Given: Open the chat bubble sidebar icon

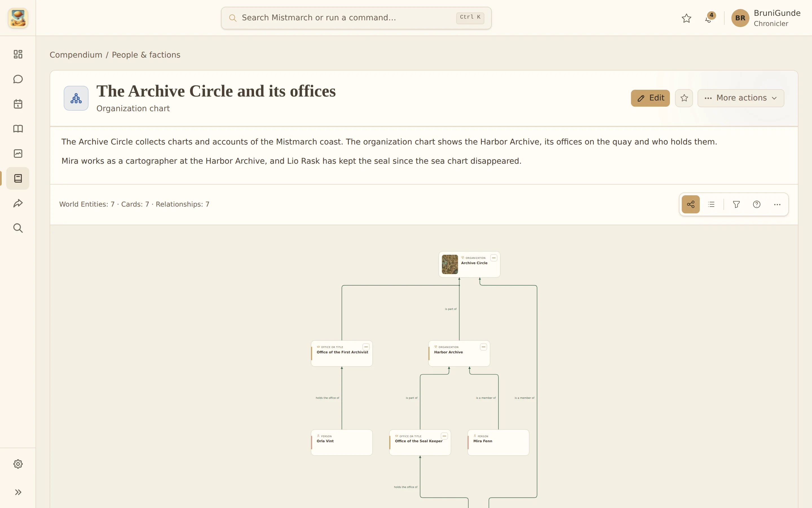Looking at the screenshot, I should point(18,79).
